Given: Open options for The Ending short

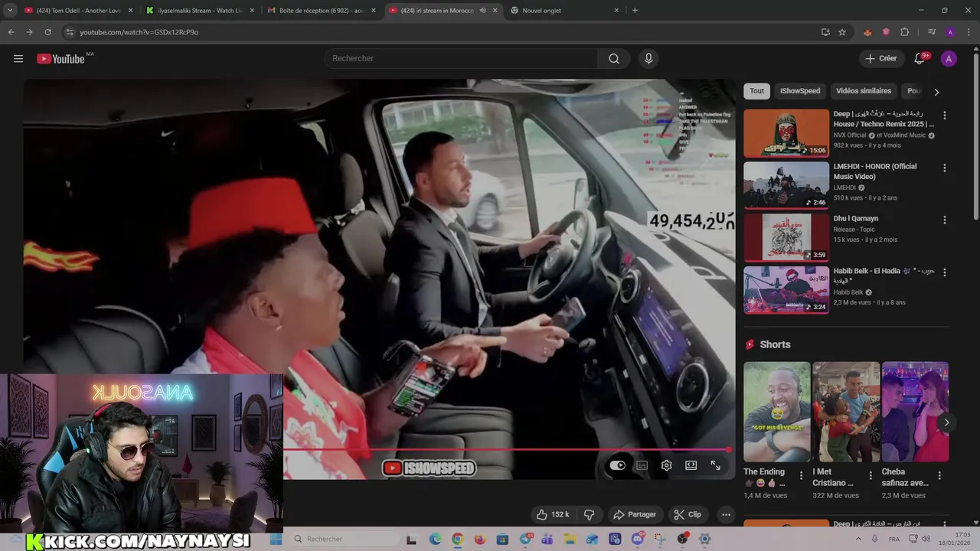Looking at the screenshot, I should coord(802,475).
